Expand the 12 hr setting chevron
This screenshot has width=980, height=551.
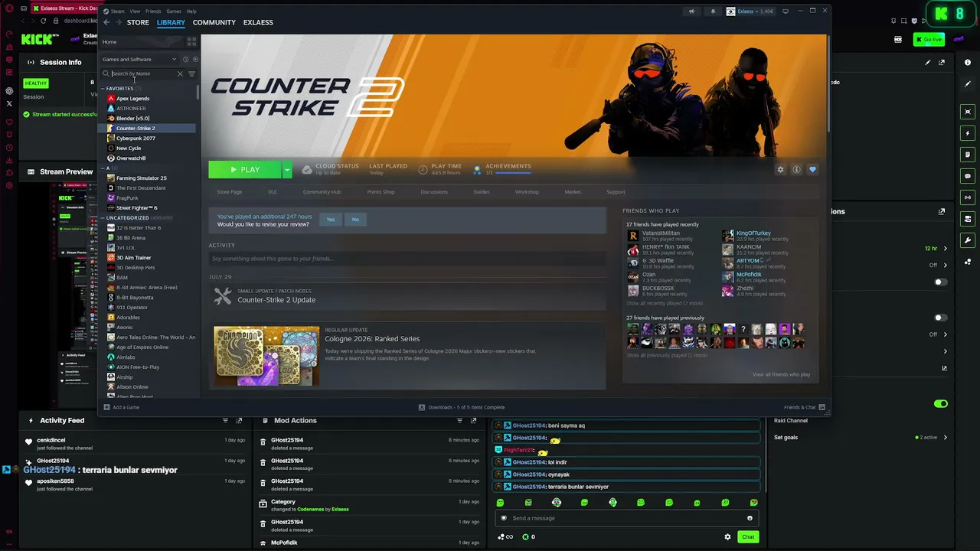tap(945, 249)
